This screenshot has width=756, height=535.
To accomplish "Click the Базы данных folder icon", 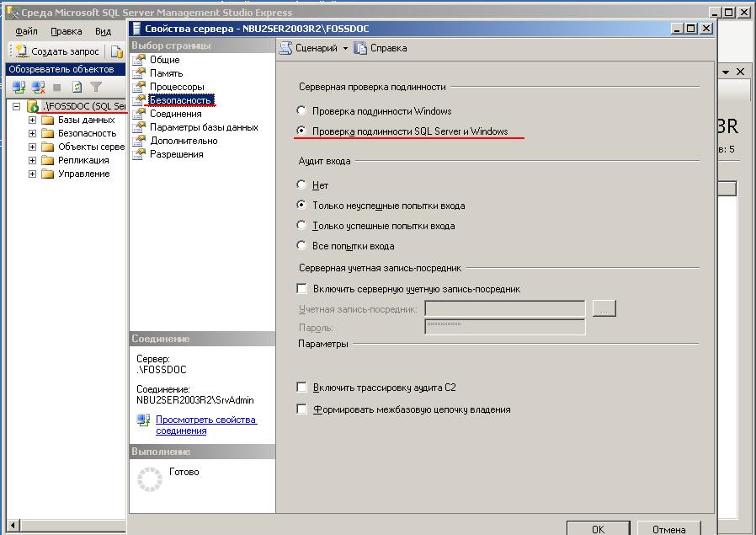I will pyautogui.click(x=47, y=120).
